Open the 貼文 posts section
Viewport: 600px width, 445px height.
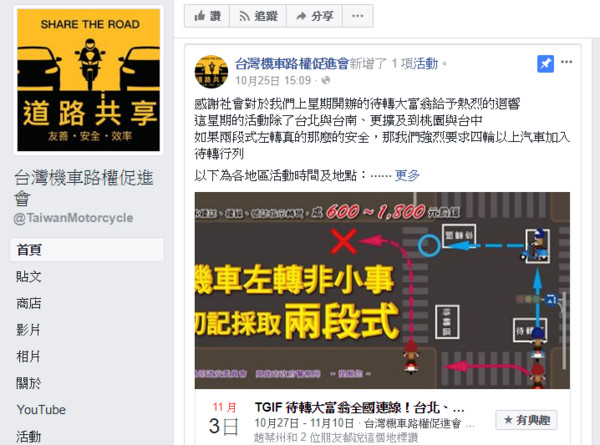[29, 277]
